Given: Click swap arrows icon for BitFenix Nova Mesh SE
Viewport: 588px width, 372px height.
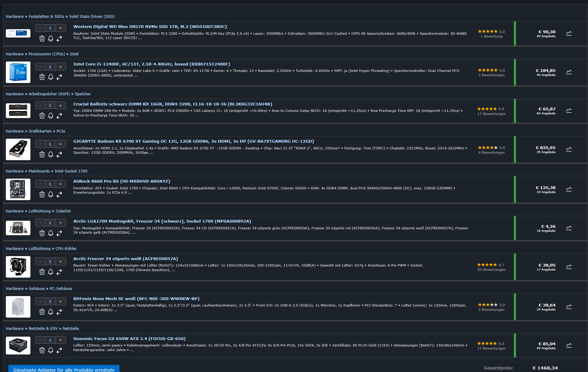Looking at the screenshot, I should (59, 312).
